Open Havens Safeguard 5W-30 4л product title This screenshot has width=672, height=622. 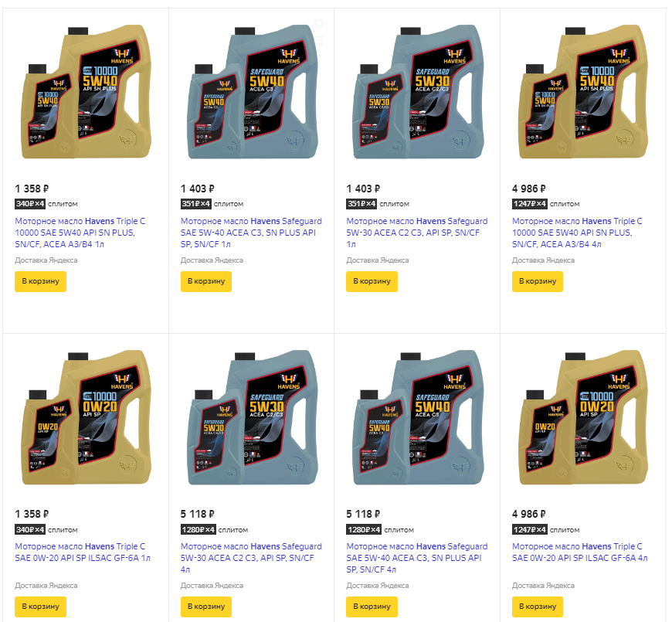251,558
